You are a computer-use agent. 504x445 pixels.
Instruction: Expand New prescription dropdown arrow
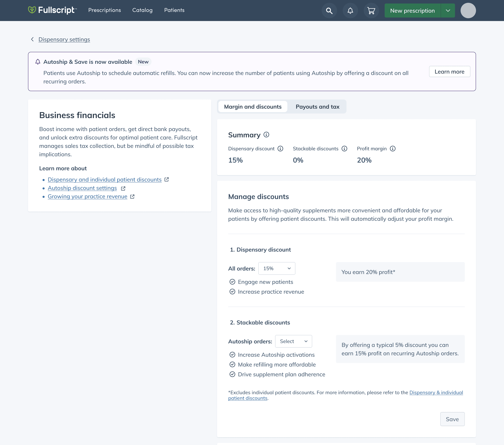click(448, 11)
